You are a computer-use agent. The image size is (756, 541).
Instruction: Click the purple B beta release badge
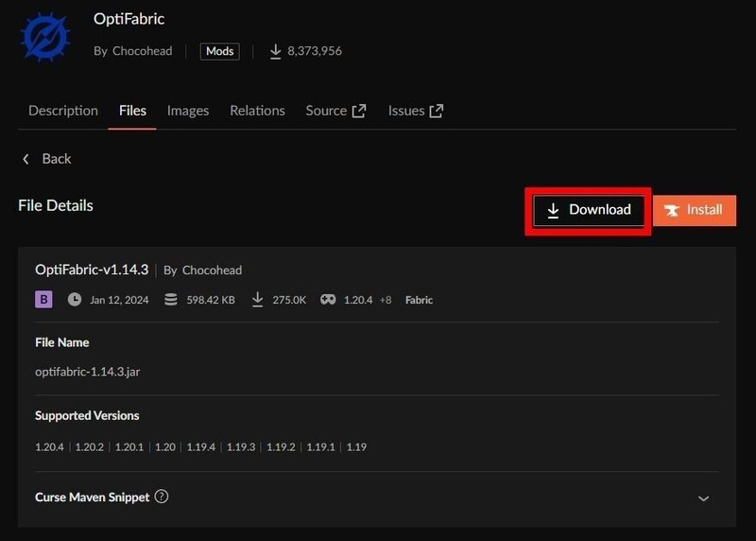[43, 300]
